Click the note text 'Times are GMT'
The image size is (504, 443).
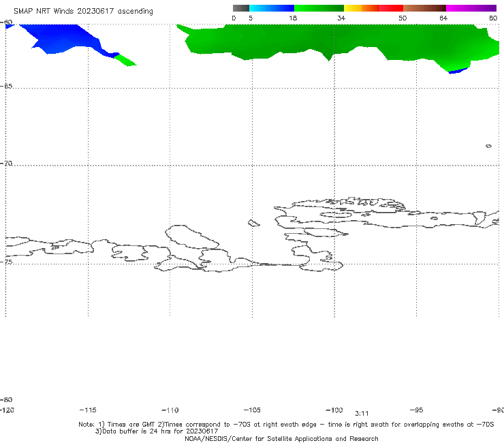[x=131, y=425]
